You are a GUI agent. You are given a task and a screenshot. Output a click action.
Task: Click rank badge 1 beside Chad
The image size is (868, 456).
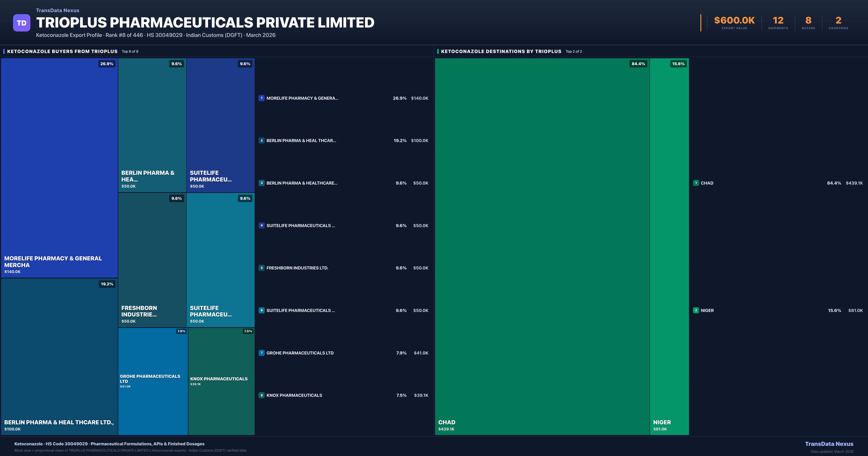[696, 183]
